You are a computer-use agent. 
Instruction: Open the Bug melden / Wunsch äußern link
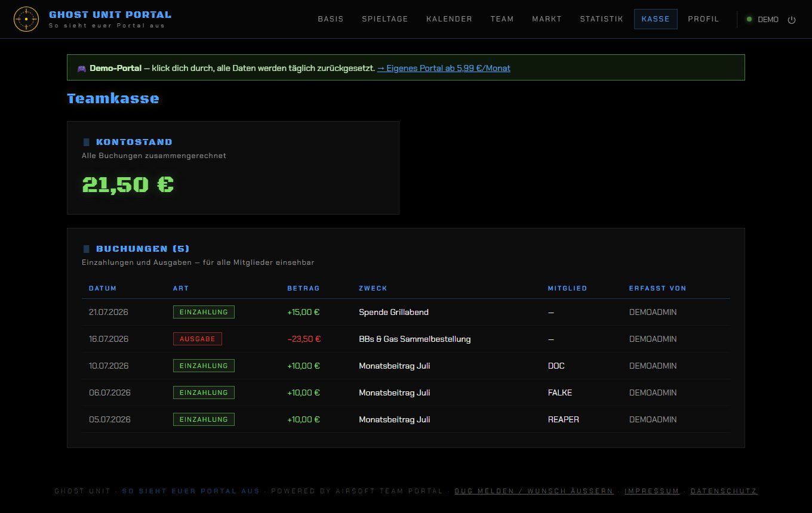pos(534,491)
